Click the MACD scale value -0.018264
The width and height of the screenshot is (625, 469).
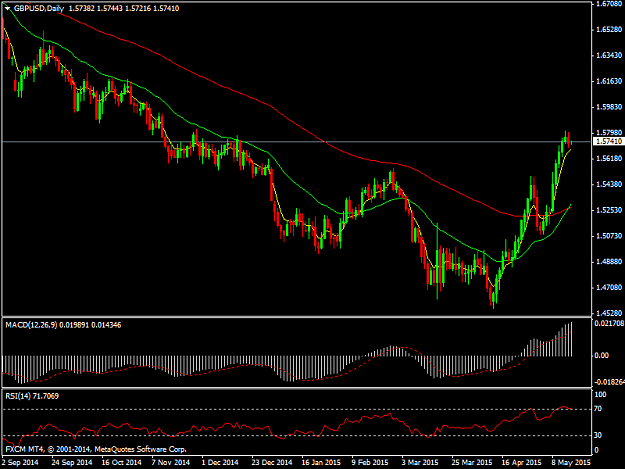pyautogui.click(x=609, y=382)
